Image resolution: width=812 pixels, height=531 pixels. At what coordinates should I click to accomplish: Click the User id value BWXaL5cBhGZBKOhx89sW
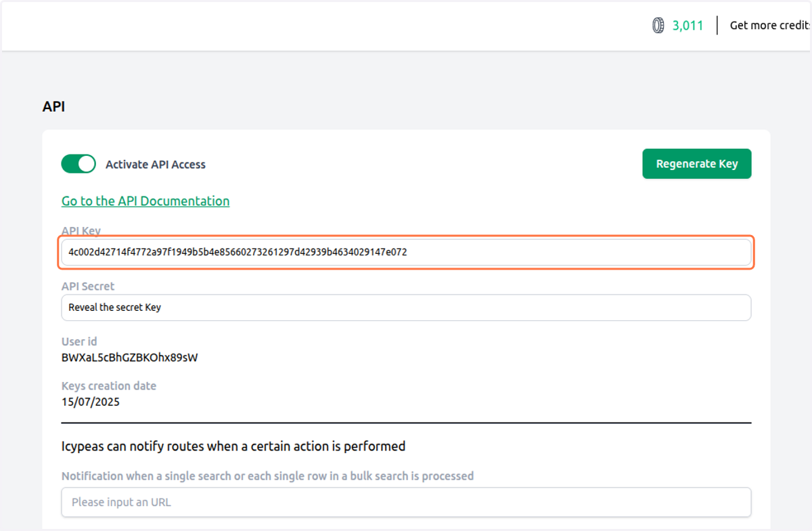coord(130,357)
